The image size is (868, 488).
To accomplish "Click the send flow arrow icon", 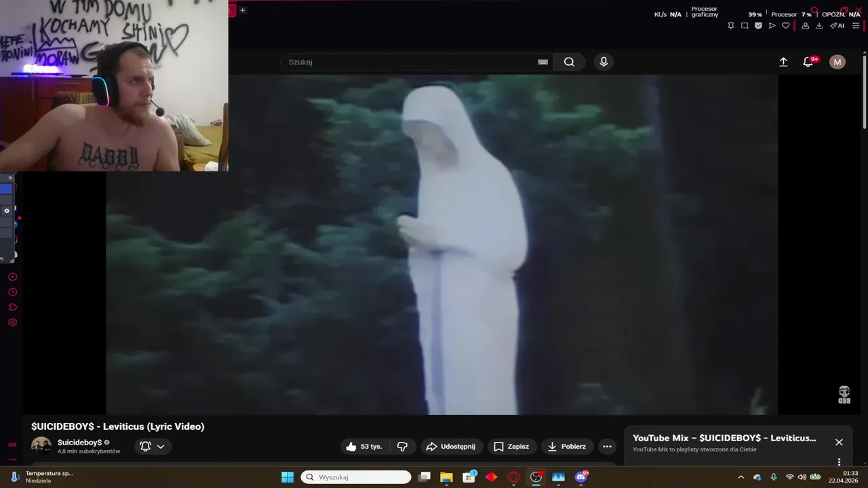I will [x=772, y=26].
